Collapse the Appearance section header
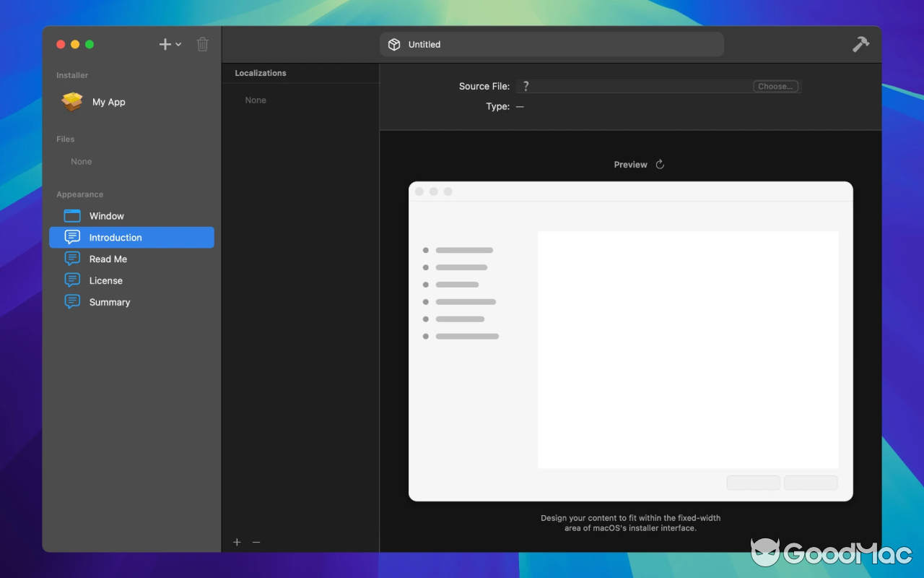 click(79, 194)
